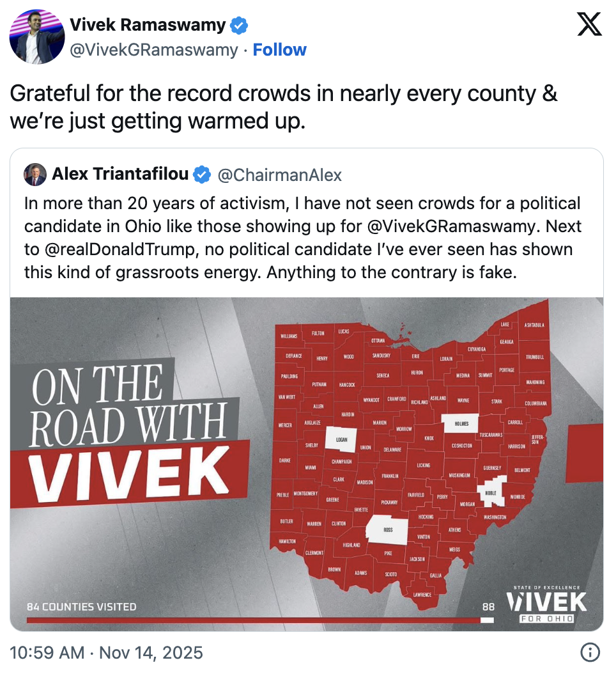Viewport: 616px width, 674px height.
Task: Click the Follow button
Action: pyautogui.click(x=280, y=49)
